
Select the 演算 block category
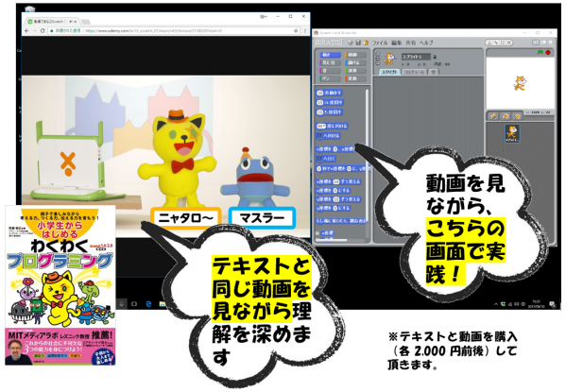click(355, 71)
